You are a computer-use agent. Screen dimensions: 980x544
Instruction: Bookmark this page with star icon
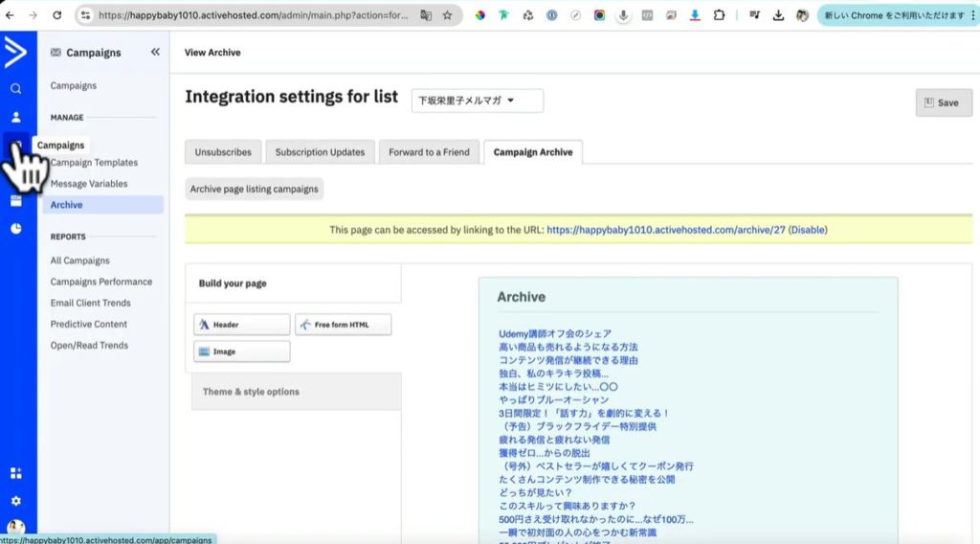coord(447,15)
